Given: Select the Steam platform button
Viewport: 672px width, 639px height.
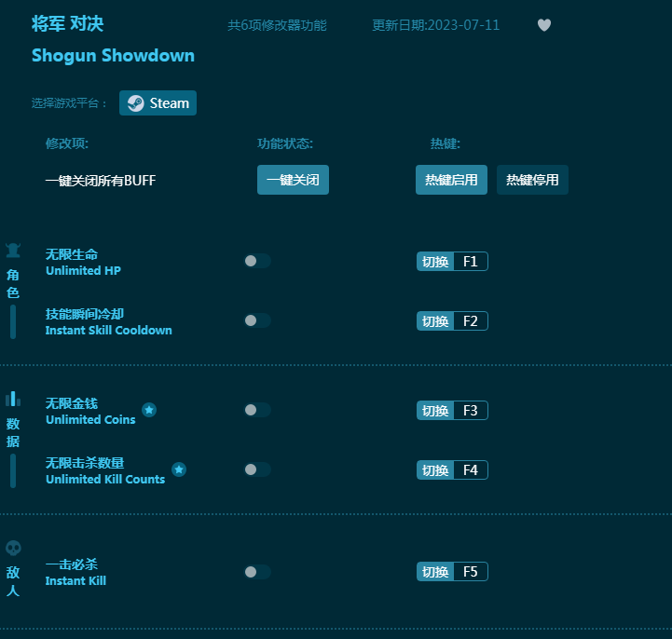Looking at the screenshot, I should 158,103.
